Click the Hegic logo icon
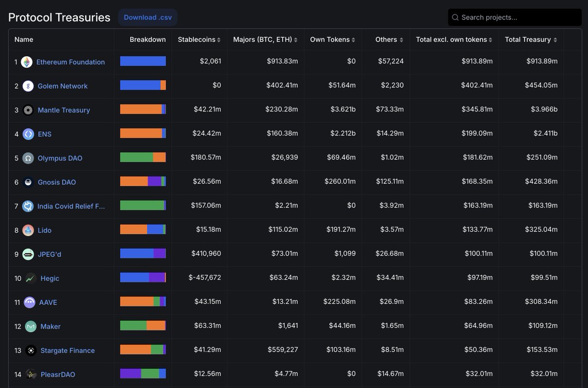The image size is (588, 388). click(31, 278)
